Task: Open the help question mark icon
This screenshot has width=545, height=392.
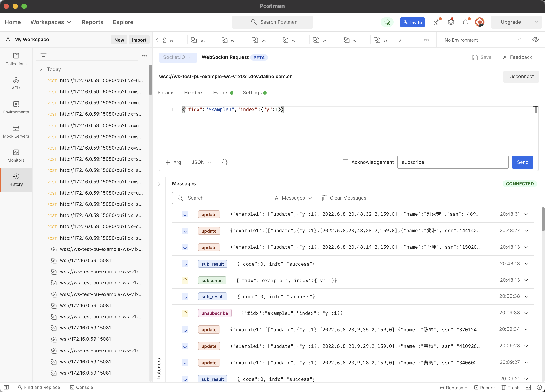Action: 539,387
